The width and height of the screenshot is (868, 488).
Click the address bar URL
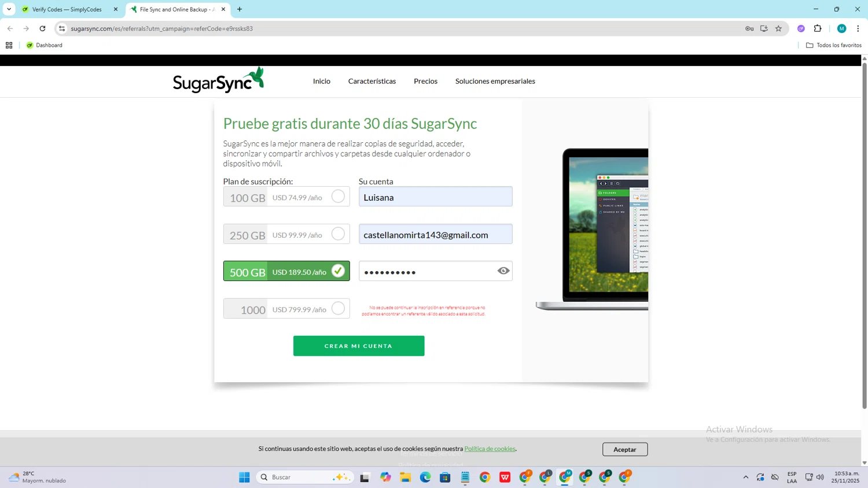tap(161, 28)
